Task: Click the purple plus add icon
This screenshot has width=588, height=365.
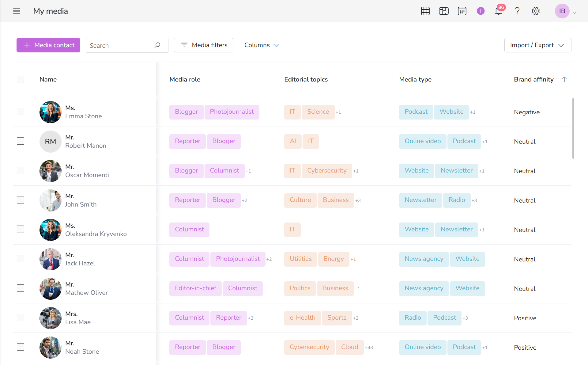Action: (x=481, y=11)
